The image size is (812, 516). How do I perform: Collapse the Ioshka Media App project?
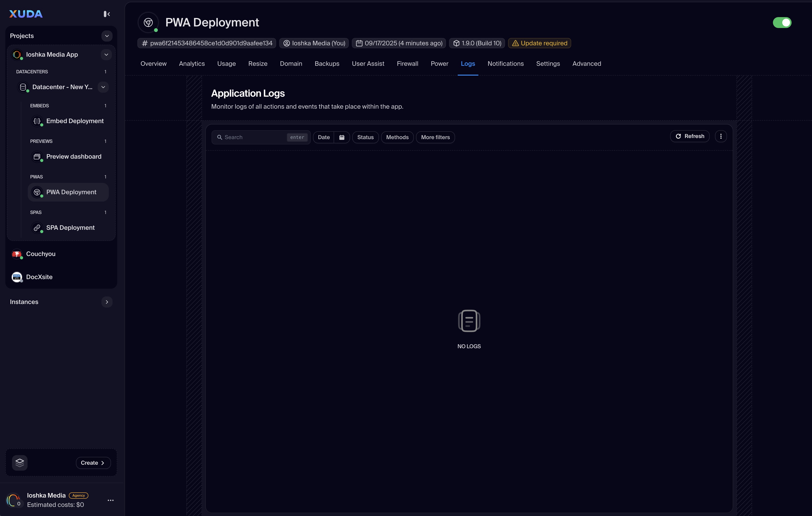coord(106,55)
